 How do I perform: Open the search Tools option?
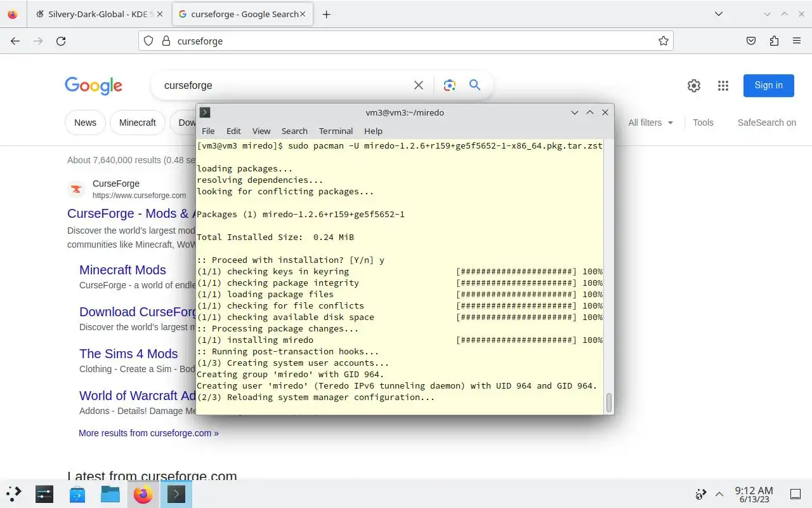tap(703, 123)
